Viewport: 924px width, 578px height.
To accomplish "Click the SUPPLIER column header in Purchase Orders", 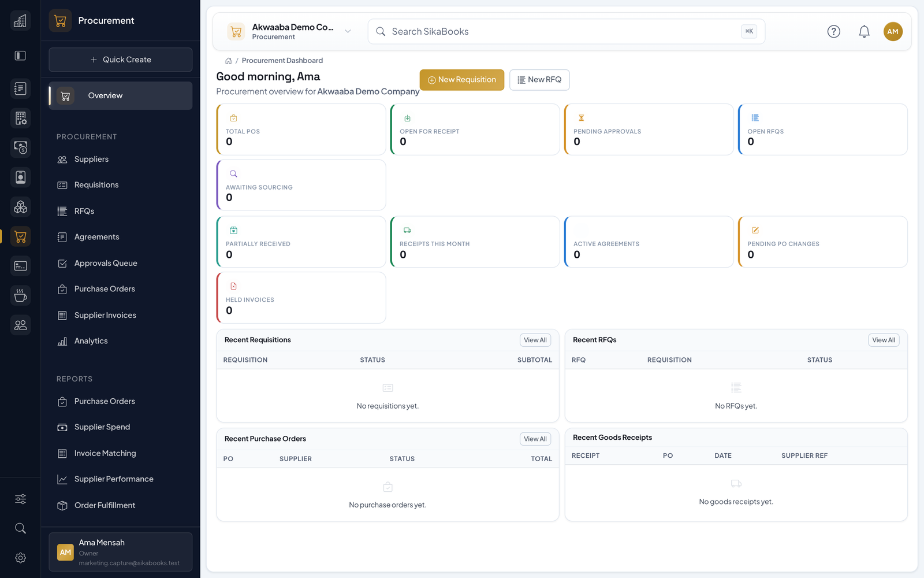I will click(x=296, y=459).
